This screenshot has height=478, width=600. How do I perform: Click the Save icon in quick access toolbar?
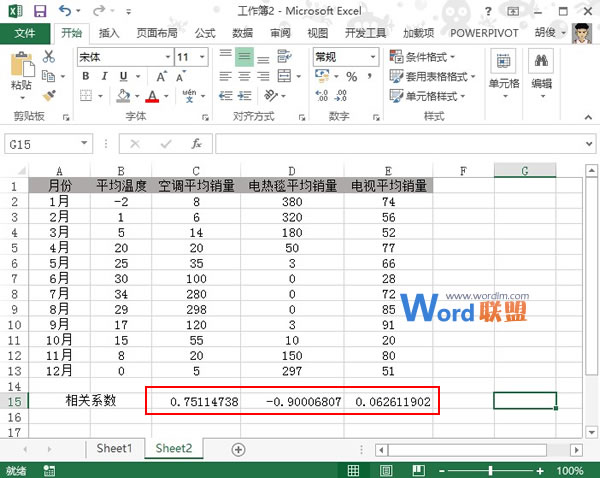click(x=40, y=11)
